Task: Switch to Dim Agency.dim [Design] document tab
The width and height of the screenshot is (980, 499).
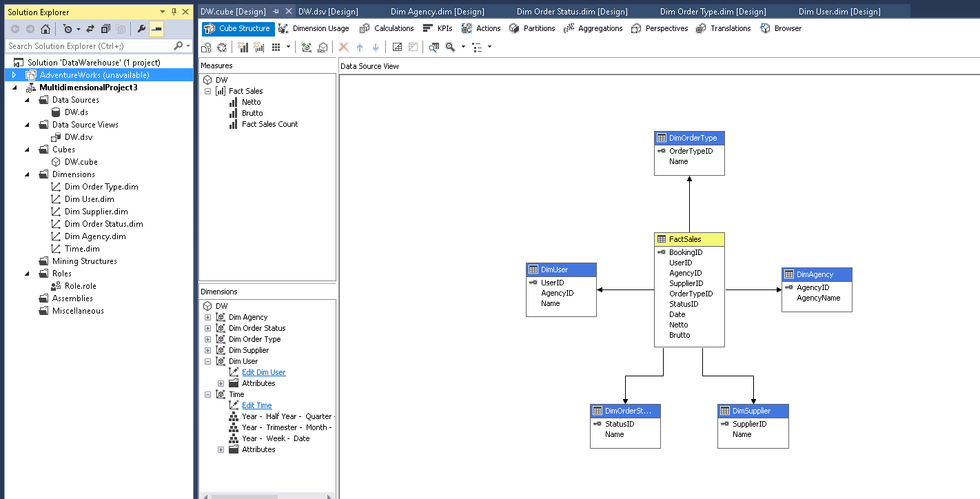Action: (437, 12)
